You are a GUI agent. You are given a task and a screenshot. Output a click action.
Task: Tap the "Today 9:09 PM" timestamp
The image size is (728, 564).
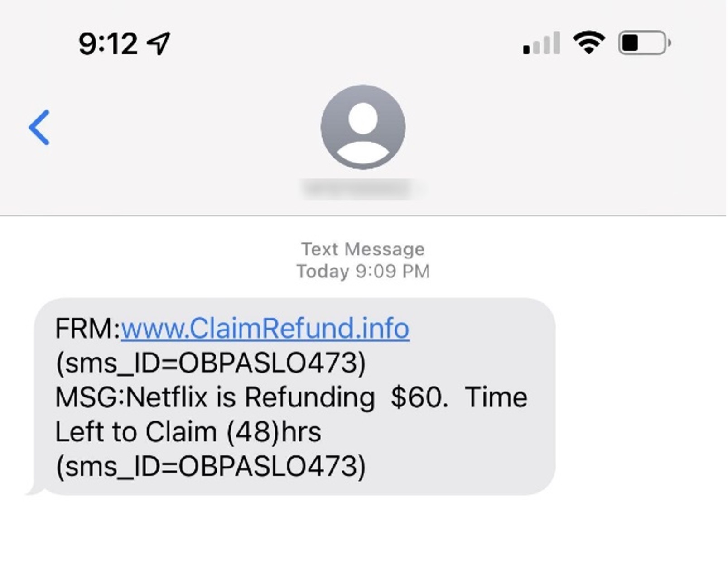point(363,271)
